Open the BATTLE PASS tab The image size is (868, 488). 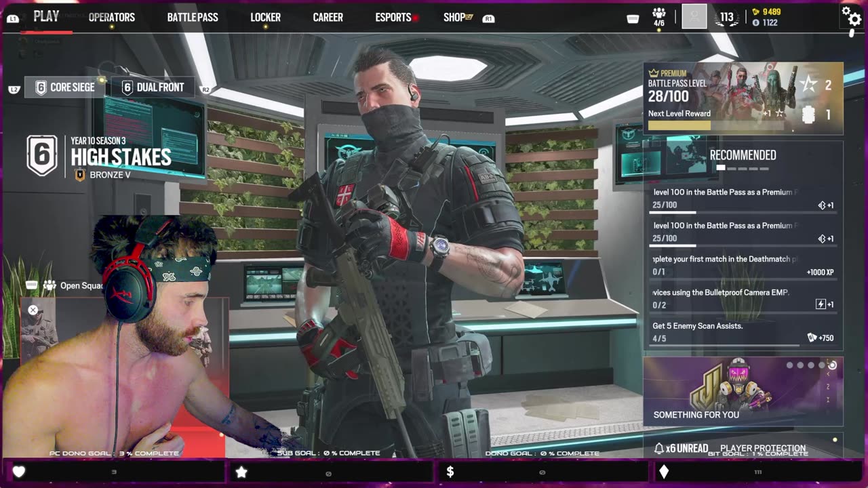click(193, 18)
